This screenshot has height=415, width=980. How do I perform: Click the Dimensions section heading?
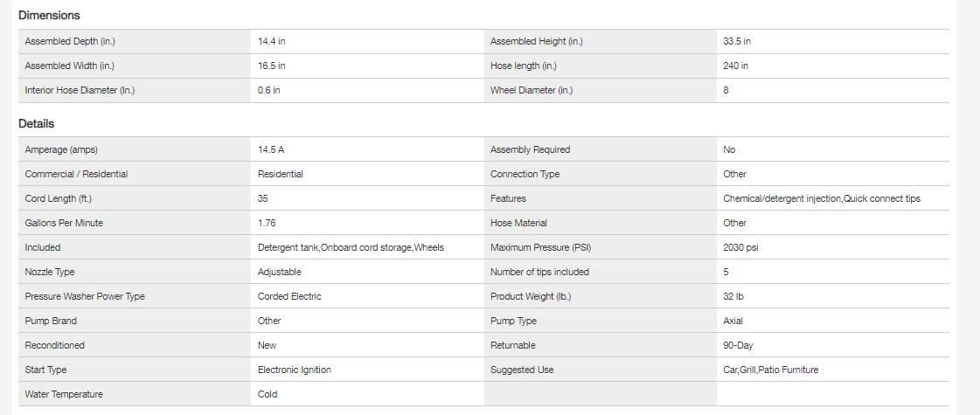(49, 16)
